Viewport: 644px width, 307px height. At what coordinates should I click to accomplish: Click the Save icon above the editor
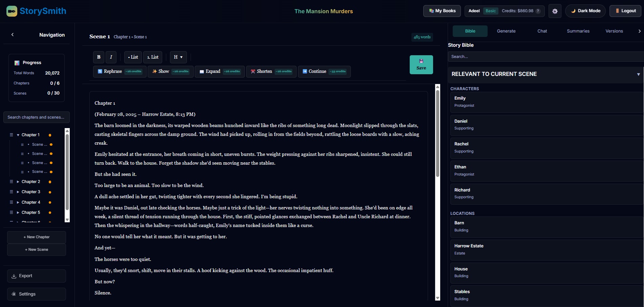click(x=421, y=61)
